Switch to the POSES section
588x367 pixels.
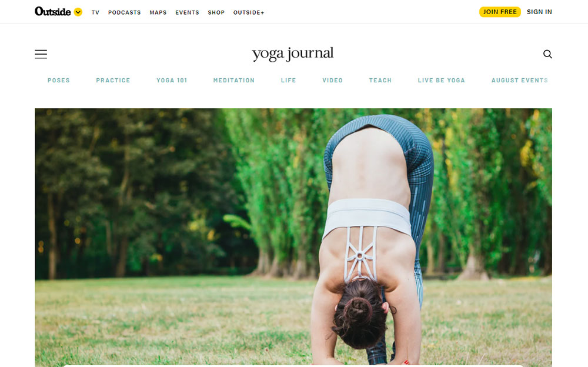pyautogui.click(x=58, y=81)
